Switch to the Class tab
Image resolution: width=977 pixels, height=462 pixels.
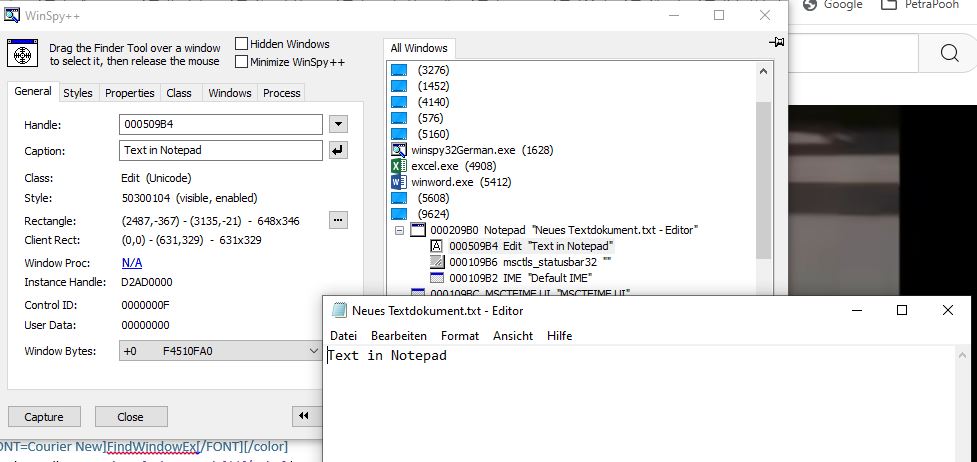pos(179,93)
